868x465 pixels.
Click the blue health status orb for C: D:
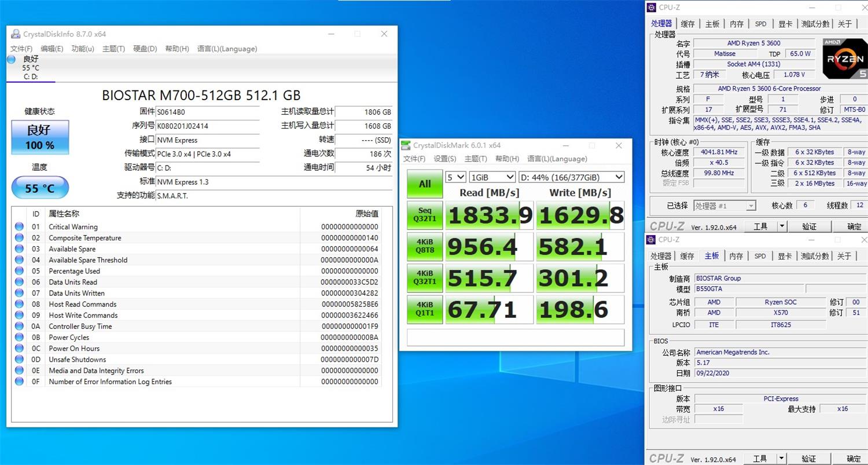pyautogui.click(x=12, y=59)
